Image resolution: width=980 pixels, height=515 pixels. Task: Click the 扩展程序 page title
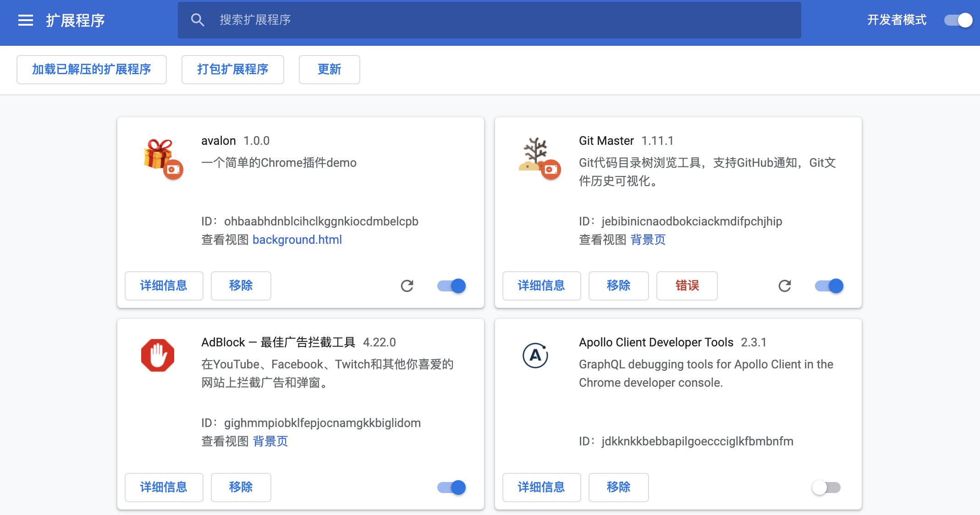point(75,21)
